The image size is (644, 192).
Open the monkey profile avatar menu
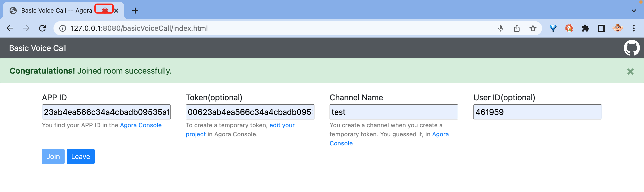pyautogui.click(x=618, y=28)
